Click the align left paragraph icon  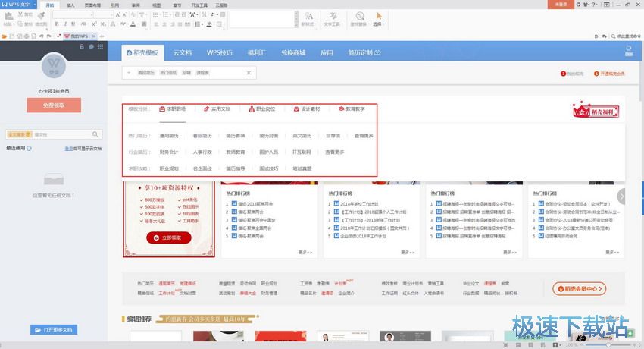coord(157,24)
